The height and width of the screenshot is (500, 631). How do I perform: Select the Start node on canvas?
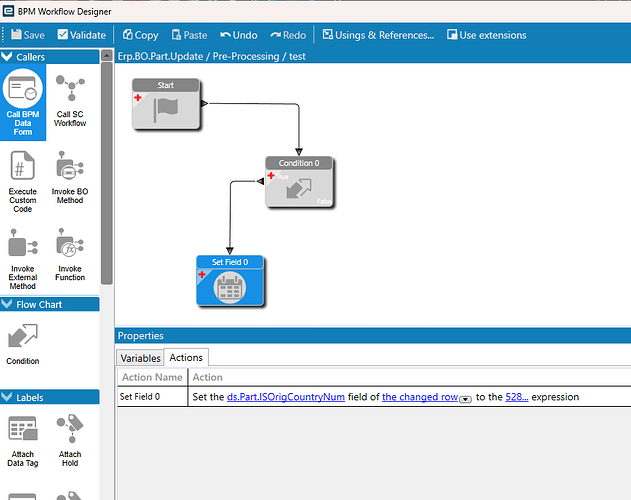click(166, 104)
